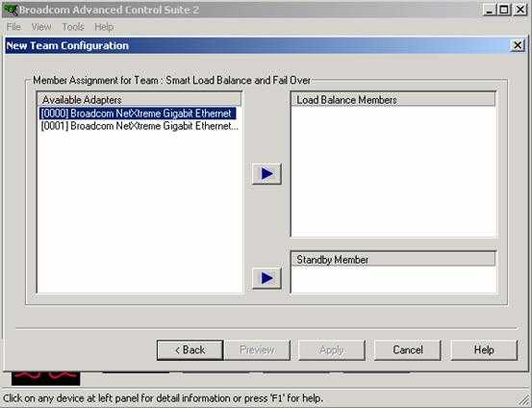The width and height of the screenshot is (532, 408).
Task: Click inside the Standby Member list
Action: tap(393, 279)
